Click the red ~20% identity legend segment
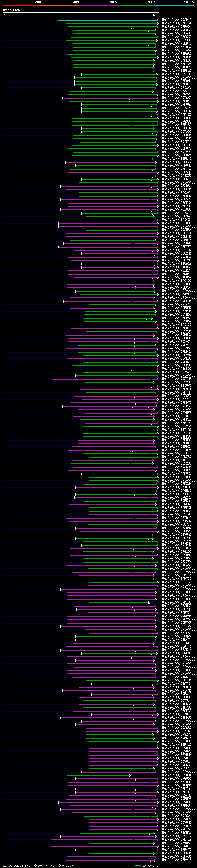Viewport: 197px width, 868px height. pos(22,6)
